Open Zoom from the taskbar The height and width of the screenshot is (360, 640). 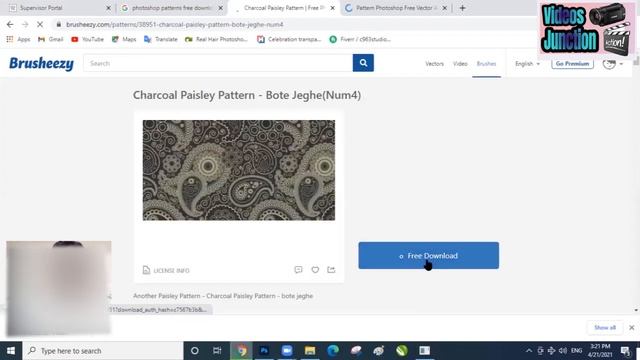point(287,351)
